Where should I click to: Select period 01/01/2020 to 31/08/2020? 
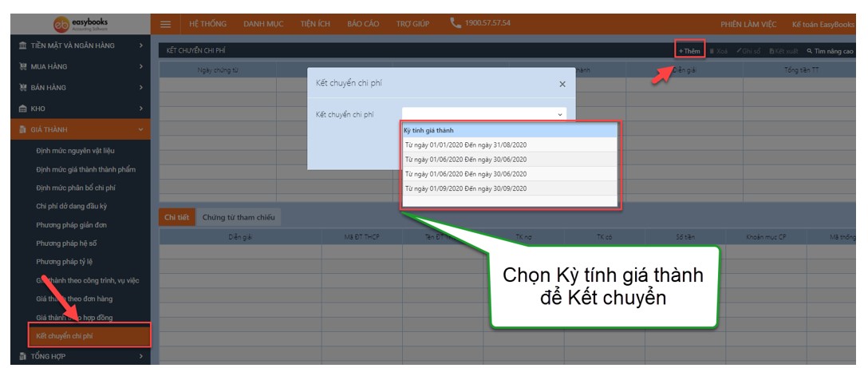tap(509, 144)
